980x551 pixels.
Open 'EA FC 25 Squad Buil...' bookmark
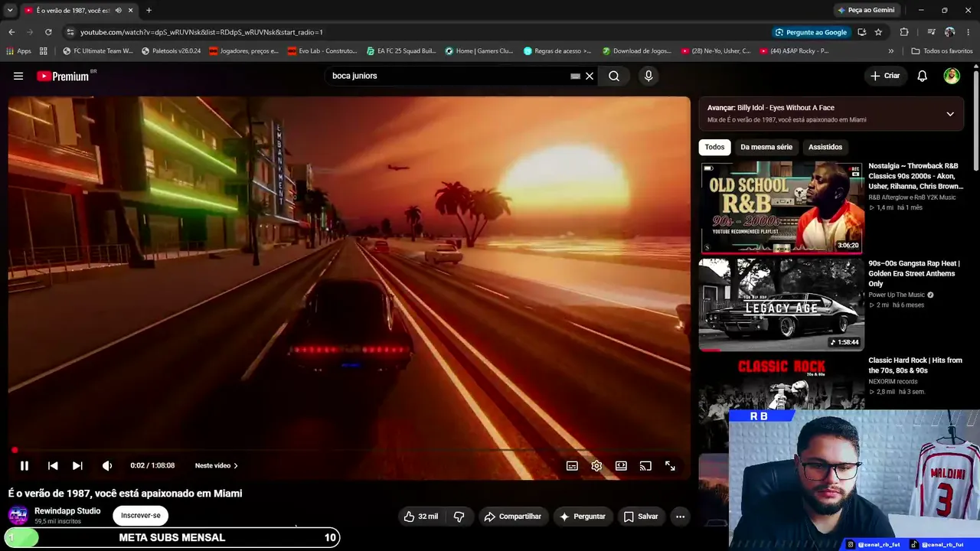pos(401,51)
